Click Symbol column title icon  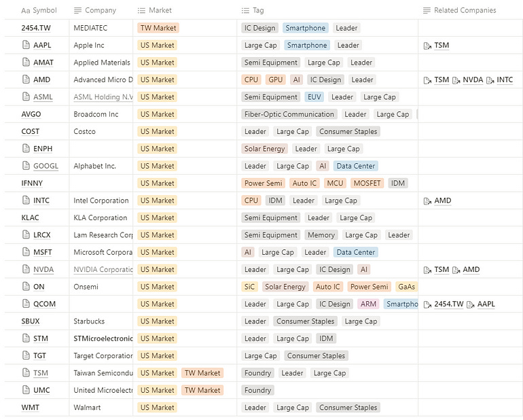25,11
